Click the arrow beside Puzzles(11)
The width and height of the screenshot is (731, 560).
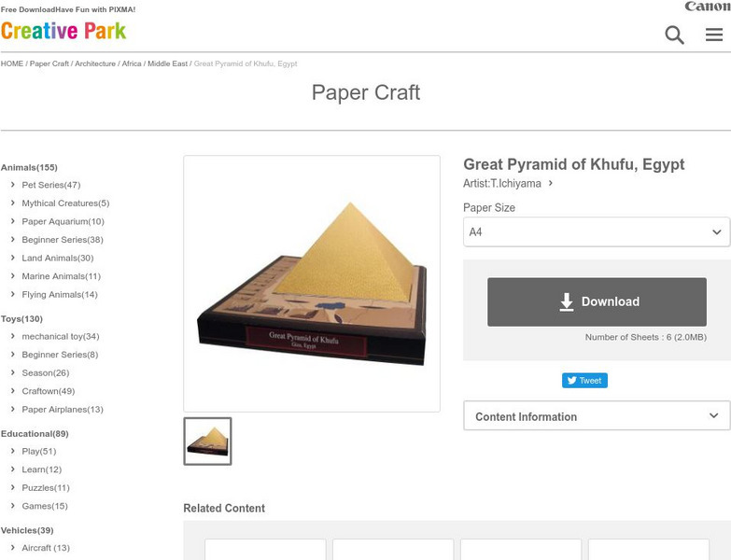point(12,487)
